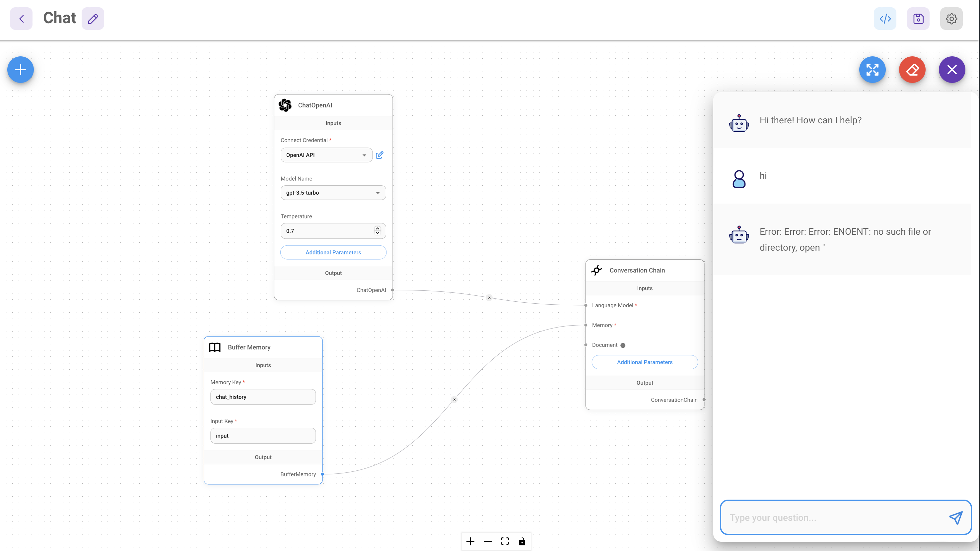The height and width of the screenshot is (551, 980).
Task: Save the chatflow
Action: click(x=918, y=18)
